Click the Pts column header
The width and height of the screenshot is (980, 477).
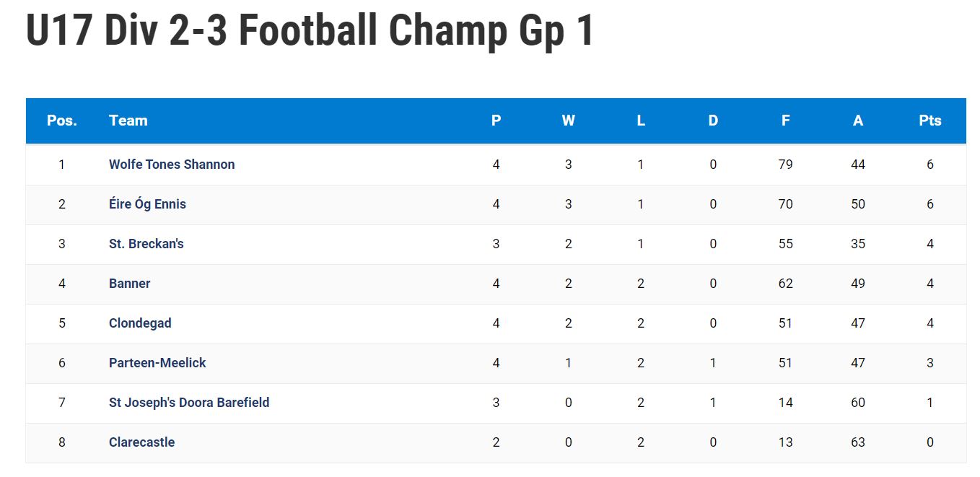(930, 121)
